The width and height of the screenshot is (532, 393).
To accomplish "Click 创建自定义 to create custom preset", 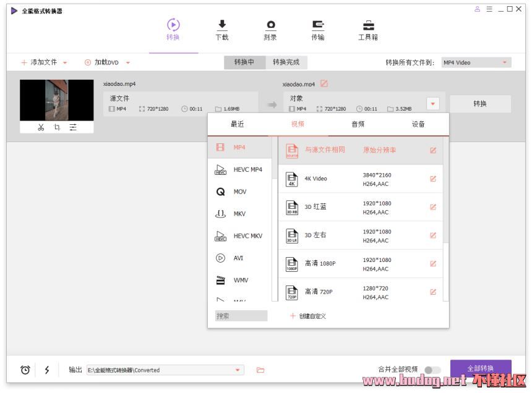I will (308, 316).
